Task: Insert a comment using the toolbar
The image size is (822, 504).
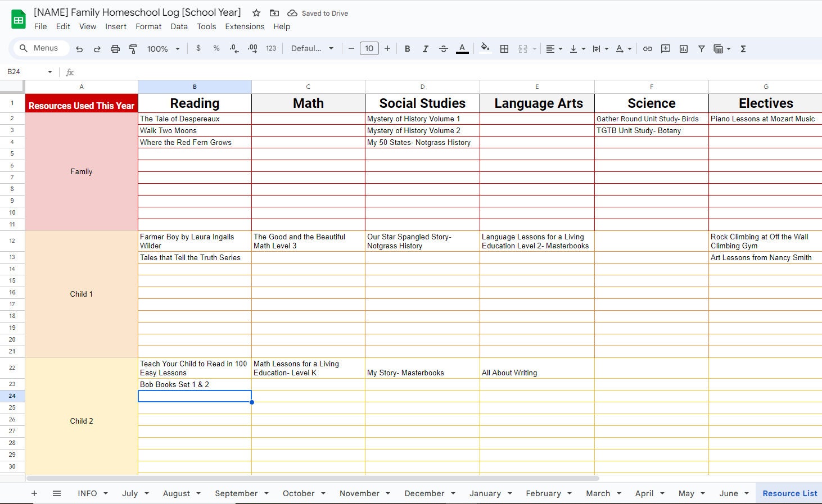Action: (x=665, y=49)
